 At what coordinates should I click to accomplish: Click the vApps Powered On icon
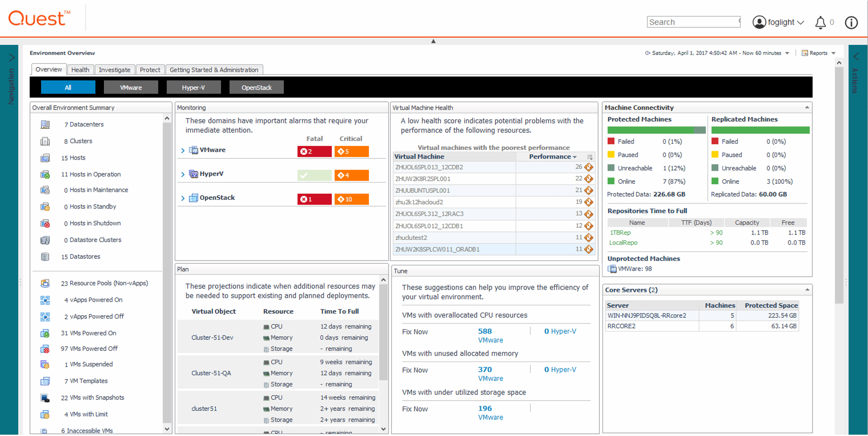click(x=45, y=300)
